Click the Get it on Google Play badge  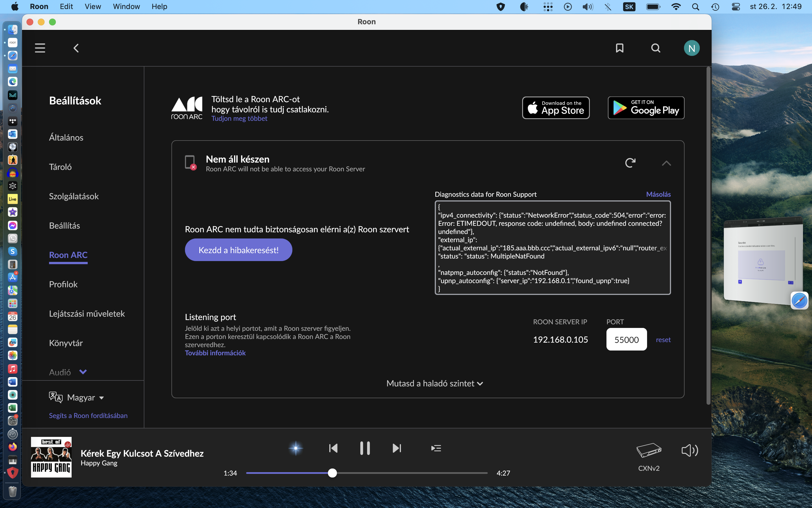pos(646,108)
